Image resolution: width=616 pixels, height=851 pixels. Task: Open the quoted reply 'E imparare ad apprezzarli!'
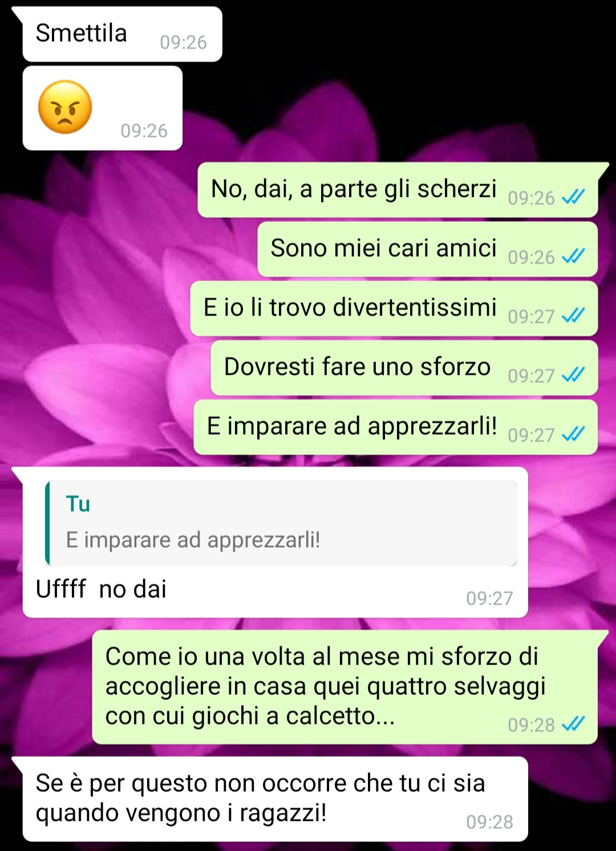pyautogui.click(x=281, y=523)
